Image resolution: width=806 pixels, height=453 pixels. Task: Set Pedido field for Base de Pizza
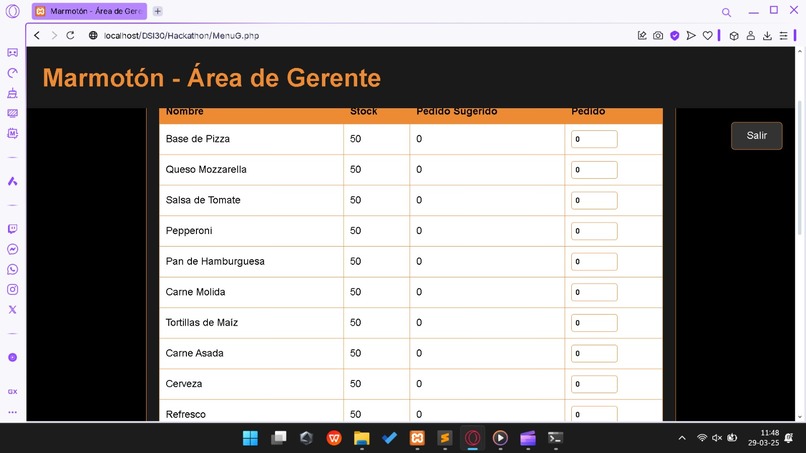pyautogui.click(x=594, y=139)
